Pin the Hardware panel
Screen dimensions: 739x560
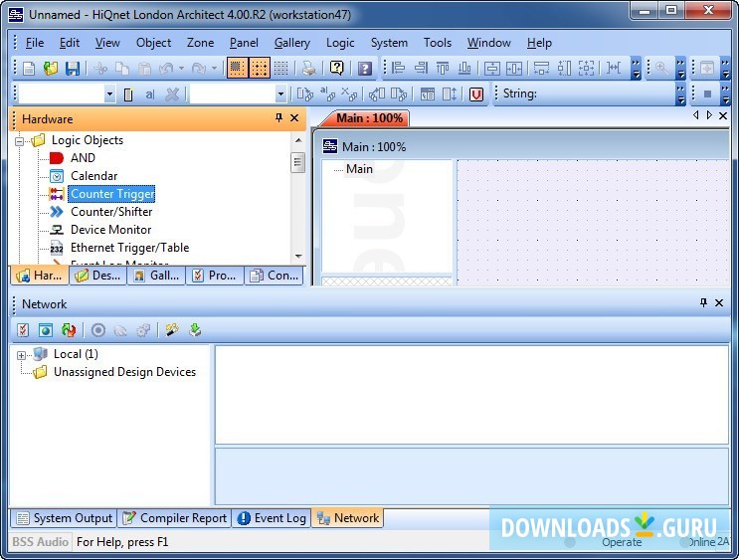278,117
